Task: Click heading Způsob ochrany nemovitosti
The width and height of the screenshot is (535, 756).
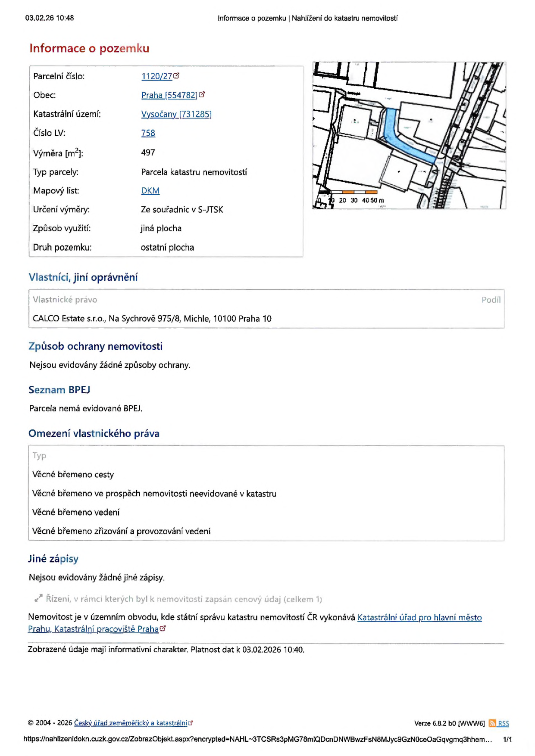Action: pos(95,346)
